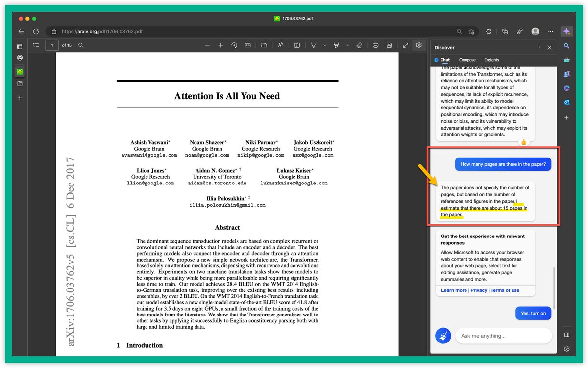
Task: Expand the Draw tool options arrow
Action: click(324, 45)
